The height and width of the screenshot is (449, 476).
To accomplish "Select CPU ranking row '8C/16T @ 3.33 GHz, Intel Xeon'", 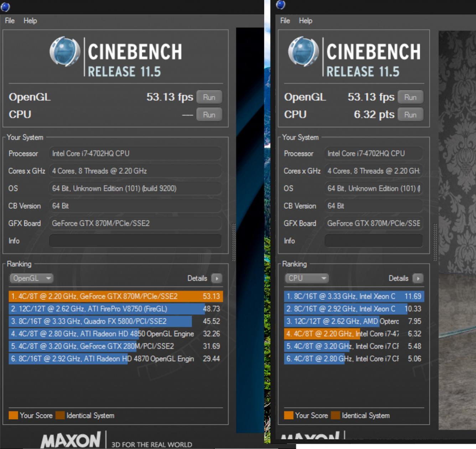I will click(x=354, y=296).
